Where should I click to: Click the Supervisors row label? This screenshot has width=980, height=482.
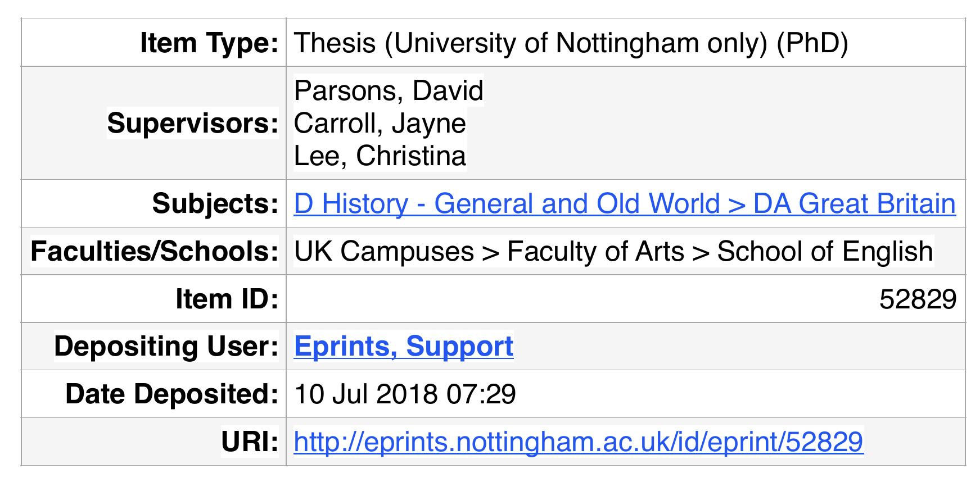coord(193,123)
